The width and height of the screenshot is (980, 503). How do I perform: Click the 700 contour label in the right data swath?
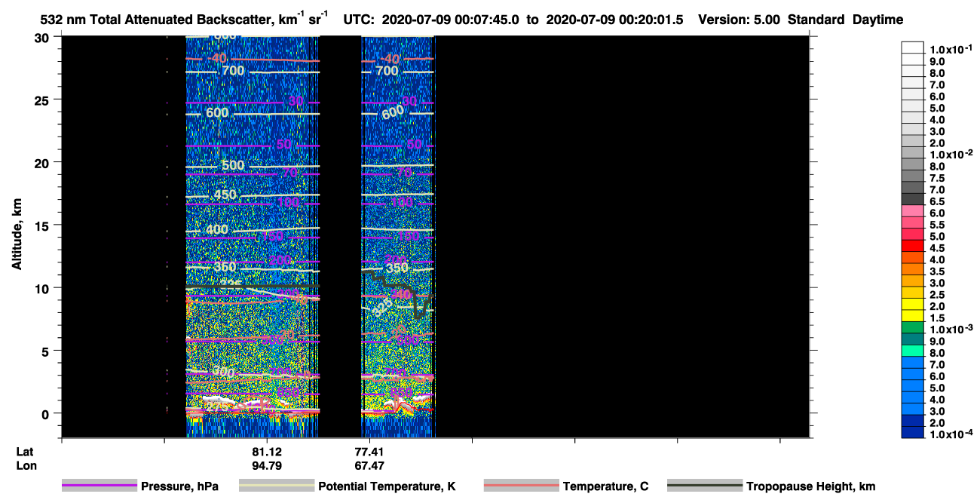point(387,71)
